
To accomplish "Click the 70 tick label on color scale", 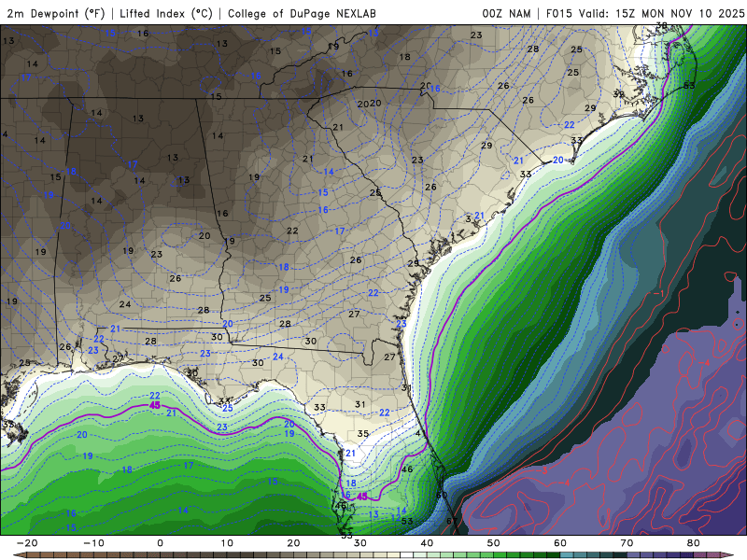I will [x=627, y=543].
